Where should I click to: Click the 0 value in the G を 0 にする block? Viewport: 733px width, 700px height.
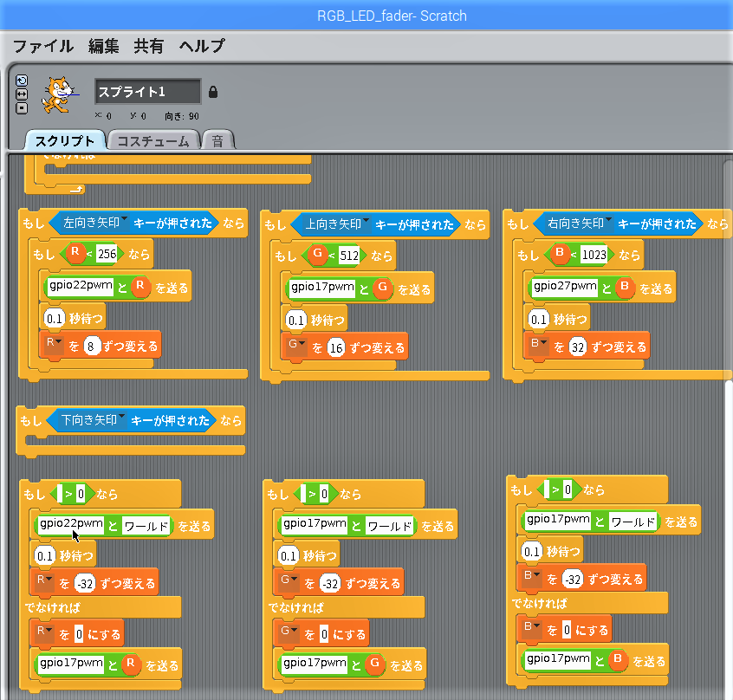coord(324,634)
